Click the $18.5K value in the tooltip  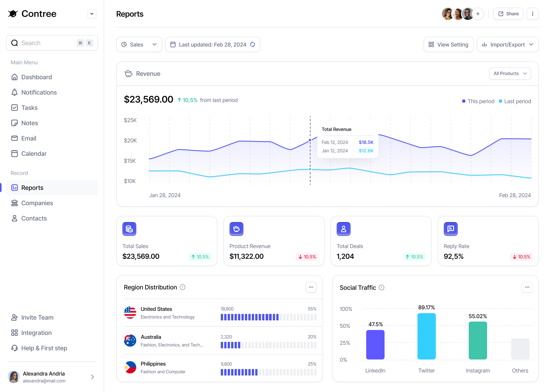(366, 142)
